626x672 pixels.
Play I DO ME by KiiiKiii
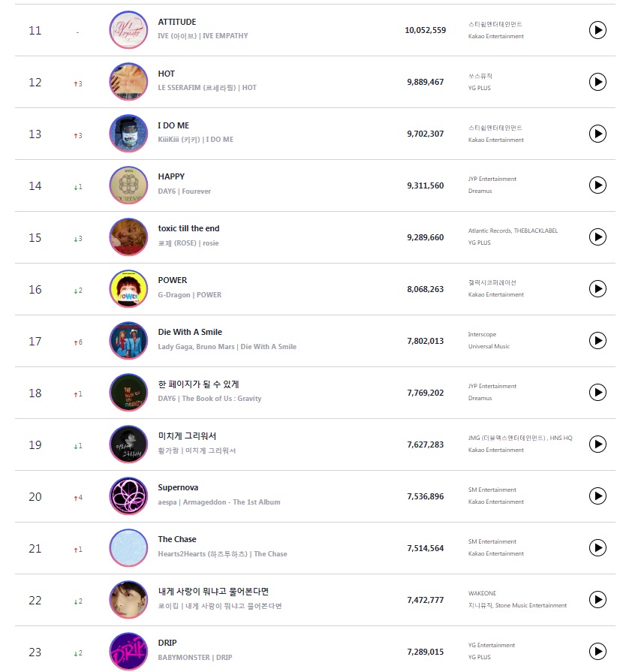tap(597, 134)
